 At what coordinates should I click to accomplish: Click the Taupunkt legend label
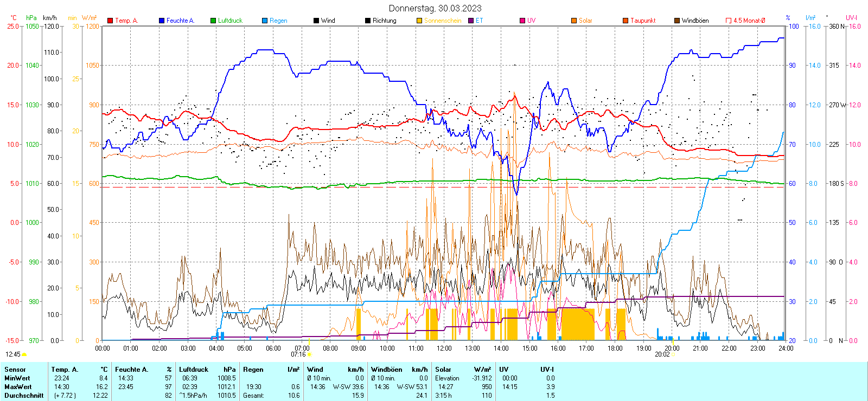point(643,21)
